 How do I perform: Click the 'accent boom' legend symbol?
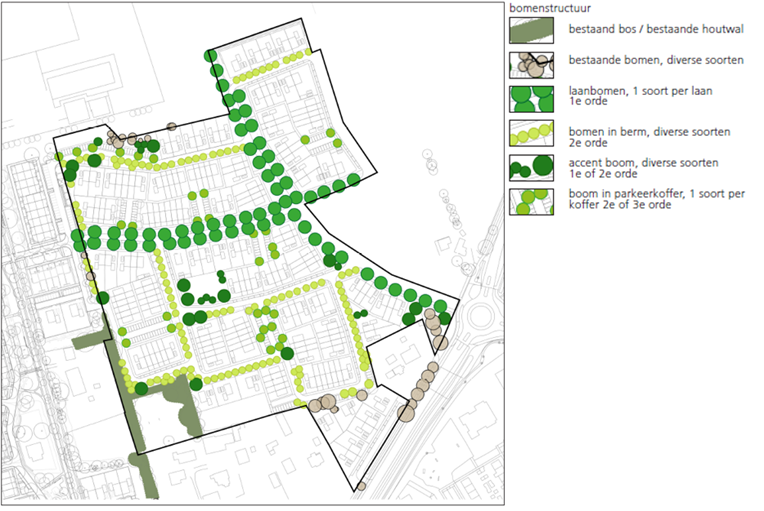(532, 168)
